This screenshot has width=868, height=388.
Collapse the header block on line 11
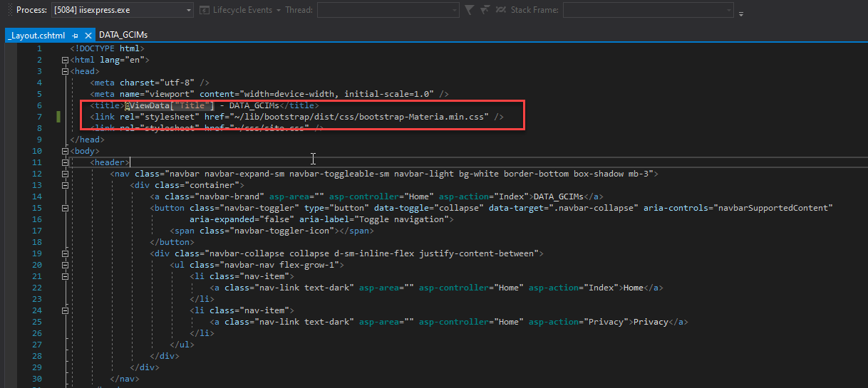(66, 162)
